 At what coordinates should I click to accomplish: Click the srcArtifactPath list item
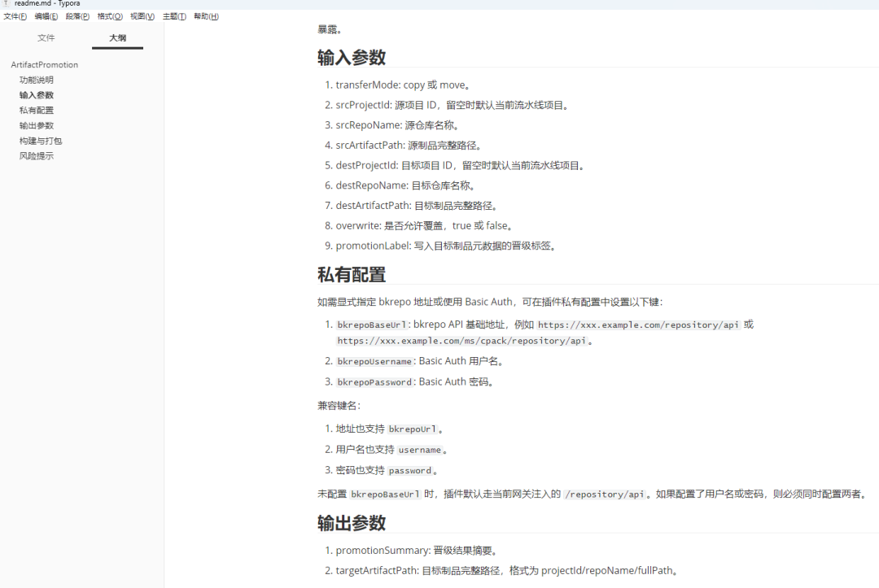409,145
